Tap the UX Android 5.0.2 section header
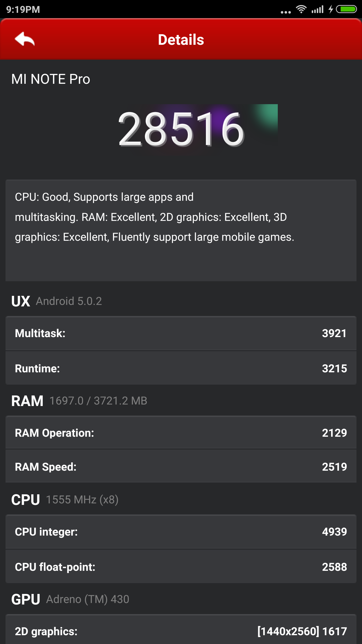Screen dimensions: 362x644 pyautogui.click(x=57, y=301)
